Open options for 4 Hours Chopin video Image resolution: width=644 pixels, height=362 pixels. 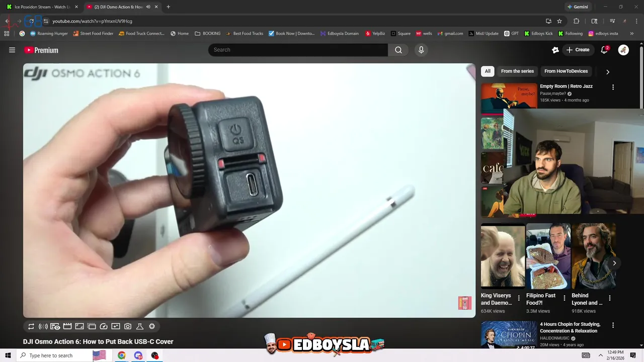coord(613,325)
